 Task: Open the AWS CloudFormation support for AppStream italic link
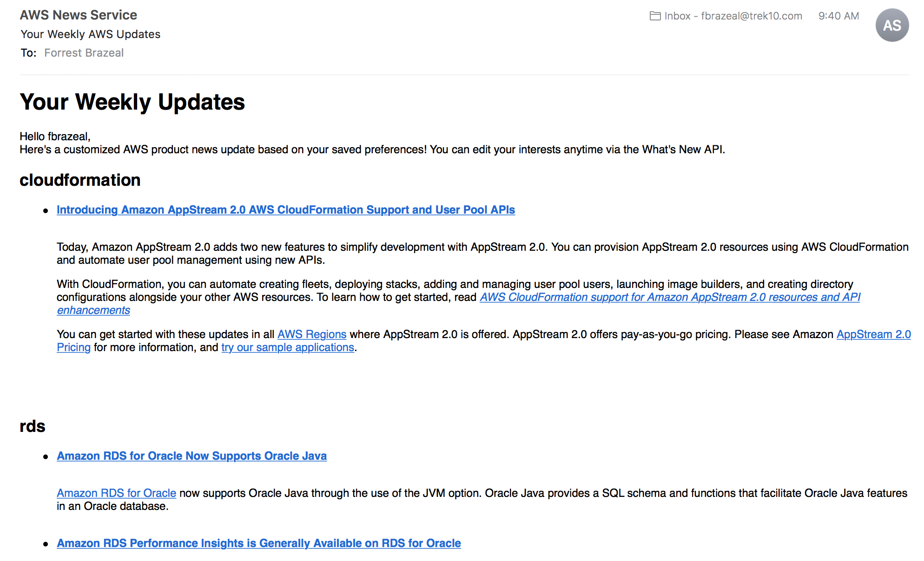pos(669,297)
